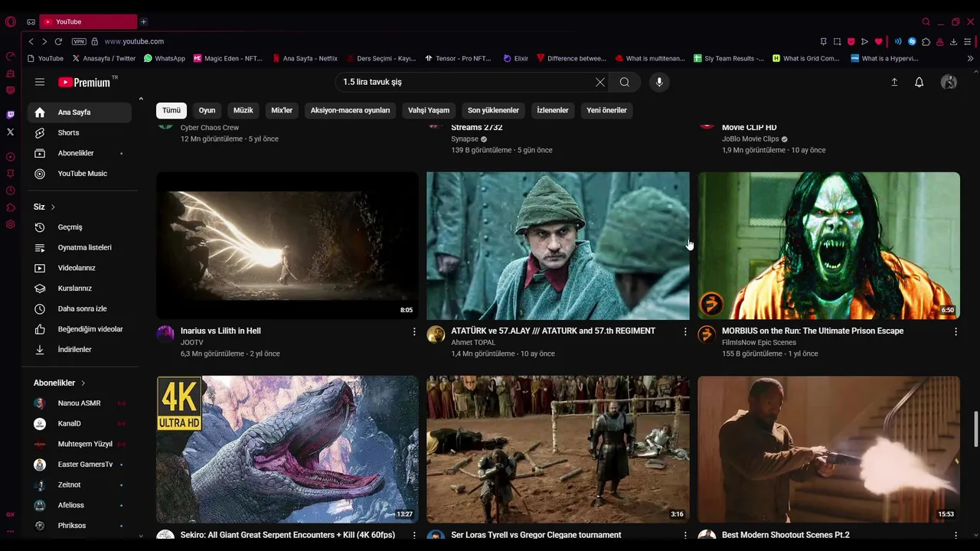The height and width of the screenshot is (551, 980).
Task: Open the X icon in Opera sidebar
Action: (10, 132)
